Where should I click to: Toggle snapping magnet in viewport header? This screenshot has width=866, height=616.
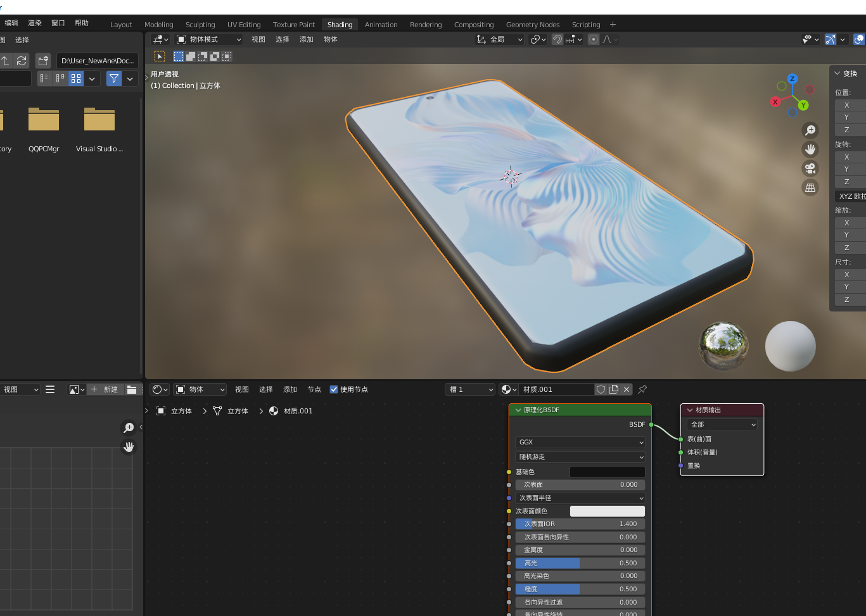[x=557, y=39]
